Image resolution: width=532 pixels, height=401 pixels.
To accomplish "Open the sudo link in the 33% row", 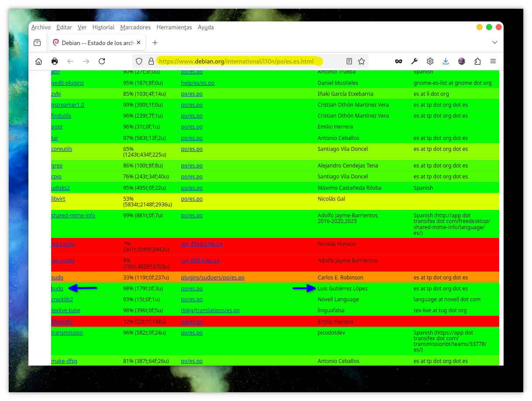I will click(x=57, y=277).
